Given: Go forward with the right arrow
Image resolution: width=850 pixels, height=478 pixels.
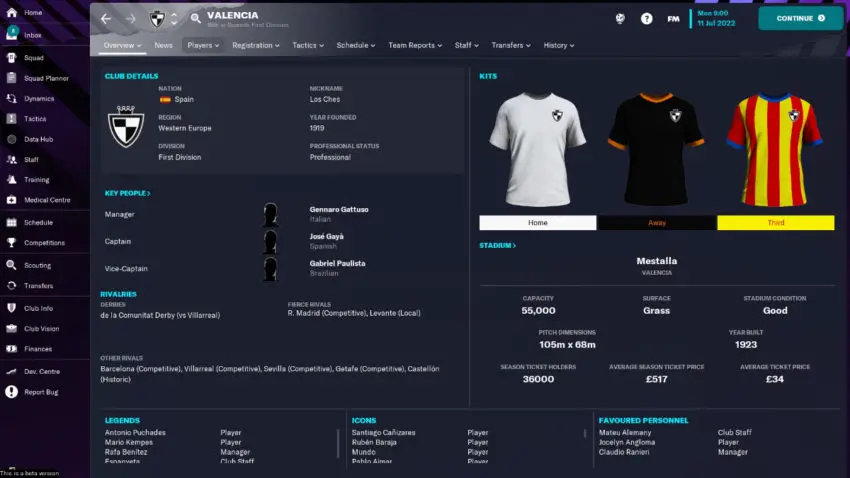Looking at the screenshot, I should [x=131, y=19].
